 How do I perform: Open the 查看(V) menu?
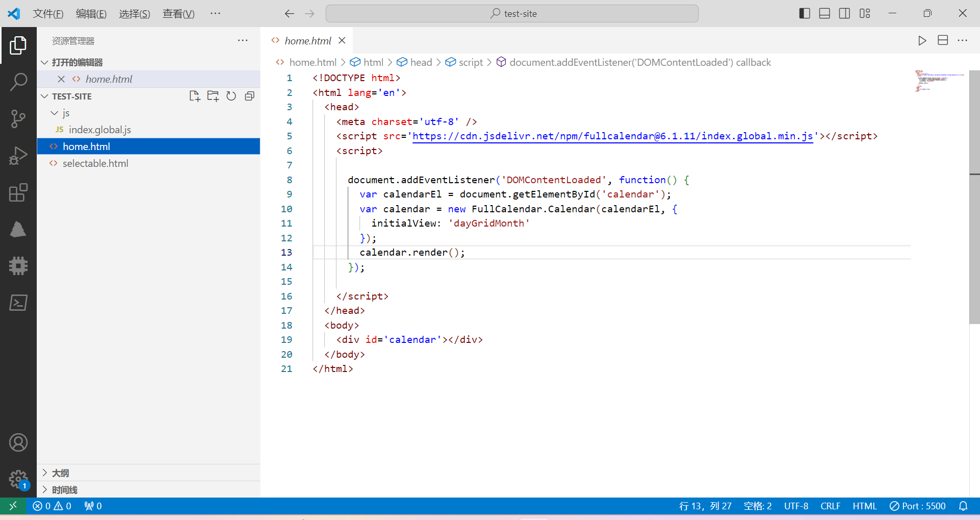(x=179, y=14)
